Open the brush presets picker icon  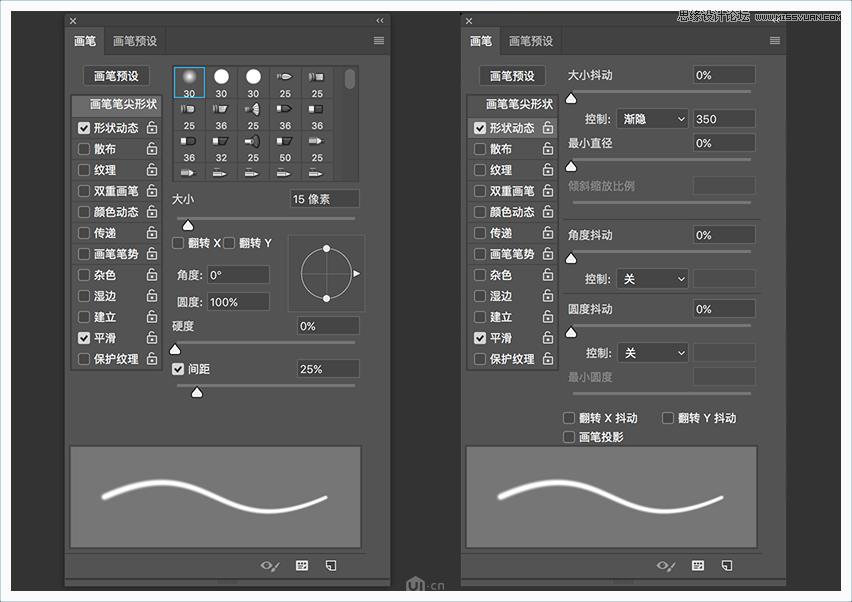301,565
